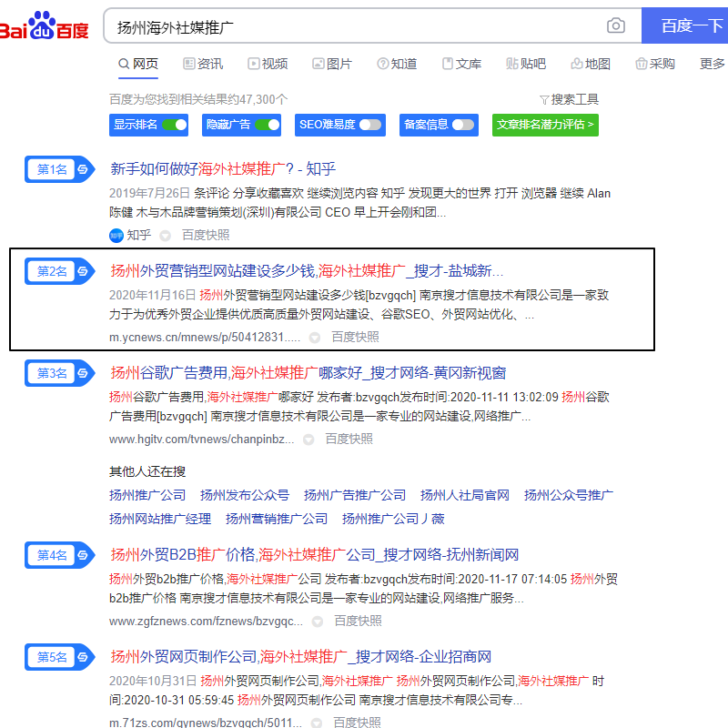Click 百度快照 link under 知乎 result
The image size is (728, 728).
click(x=206, y=236)
